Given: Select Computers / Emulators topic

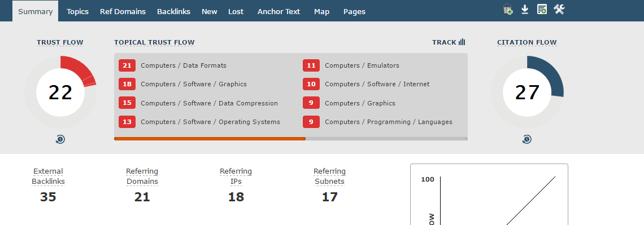Looking at the screenshot, I should pyautogui.click(x=362, y=65).
